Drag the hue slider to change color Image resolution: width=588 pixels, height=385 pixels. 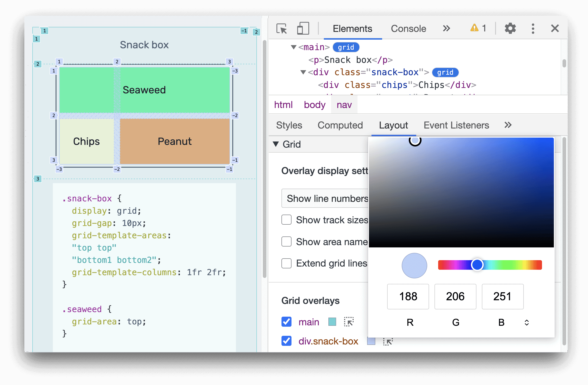pyautogui.click(x=477, y=264)
